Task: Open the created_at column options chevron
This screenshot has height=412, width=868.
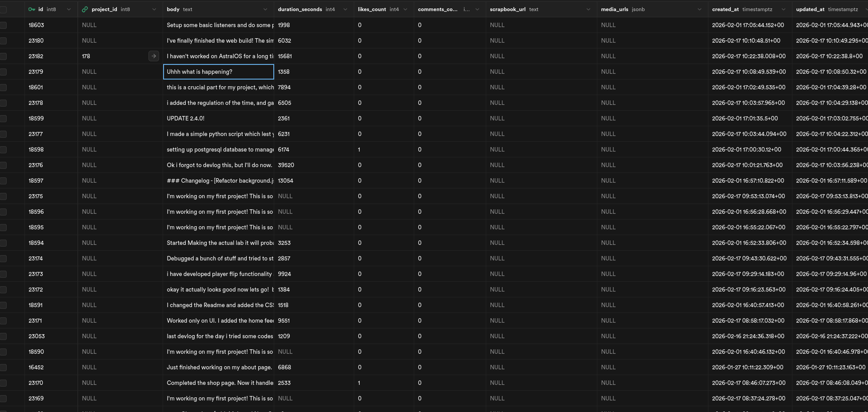Action: [x=784, y=9]
